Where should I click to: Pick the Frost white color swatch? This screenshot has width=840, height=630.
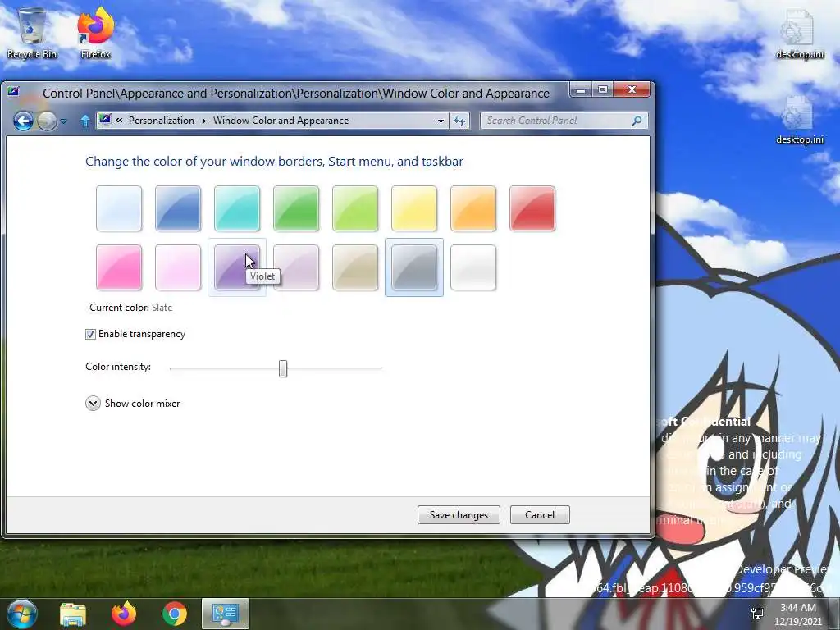point(473,267)
